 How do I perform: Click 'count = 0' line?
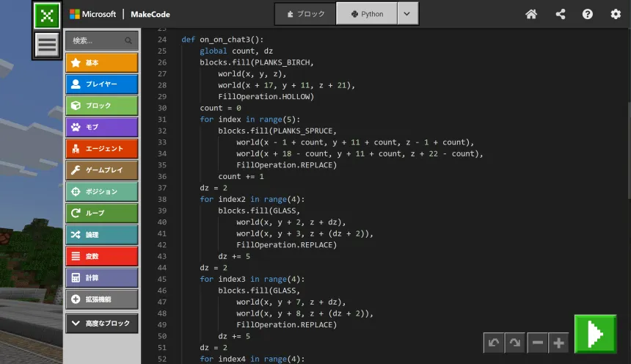[221, 108]
